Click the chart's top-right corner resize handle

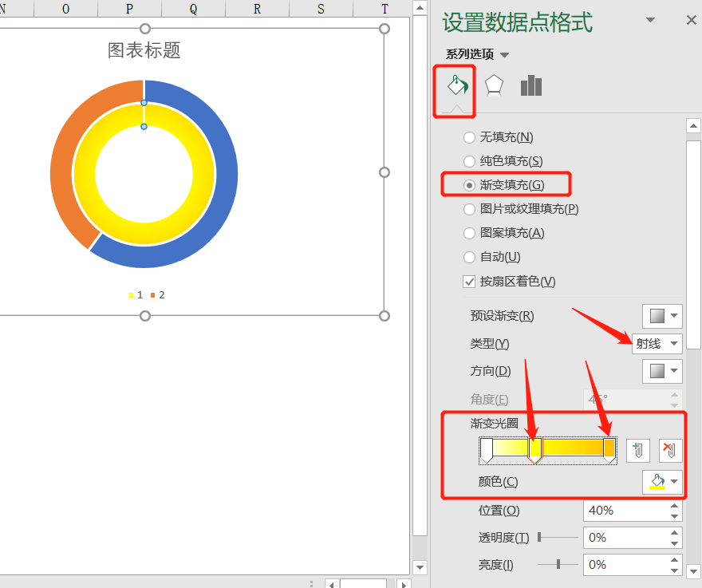point(385,29)
